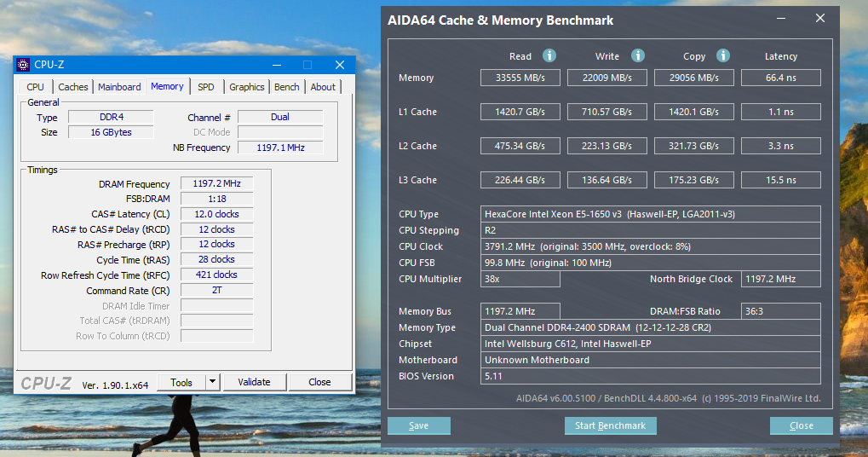Click the Chipset value Intel Wellsburg C612

651,344
